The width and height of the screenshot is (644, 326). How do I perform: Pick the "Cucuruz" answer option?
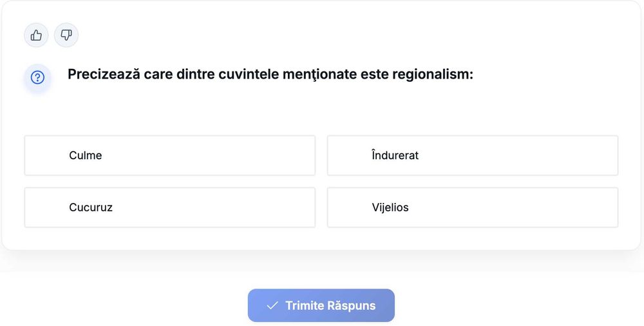[169, 207]
